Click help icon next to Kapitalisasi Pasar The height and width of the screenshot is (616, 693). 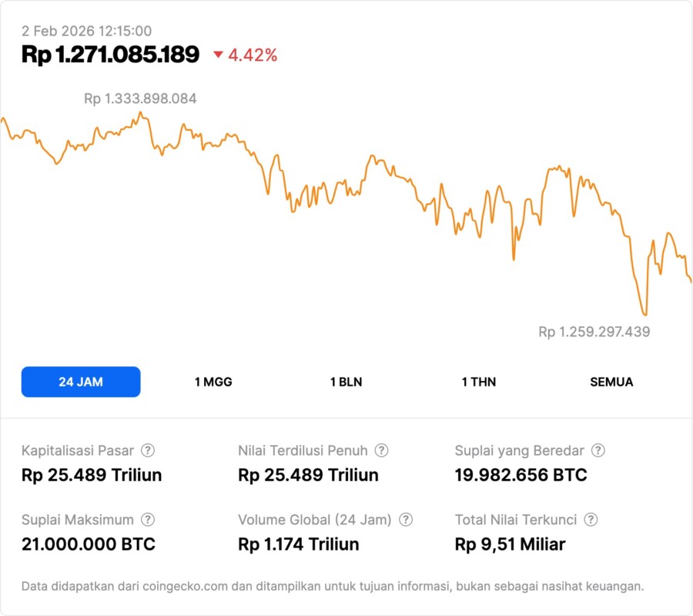click(148, 450)
